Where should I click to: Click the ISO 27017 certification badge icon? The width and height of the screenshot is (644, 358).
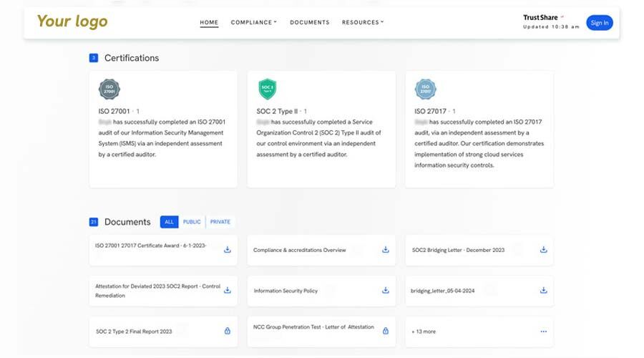point(425,89)
